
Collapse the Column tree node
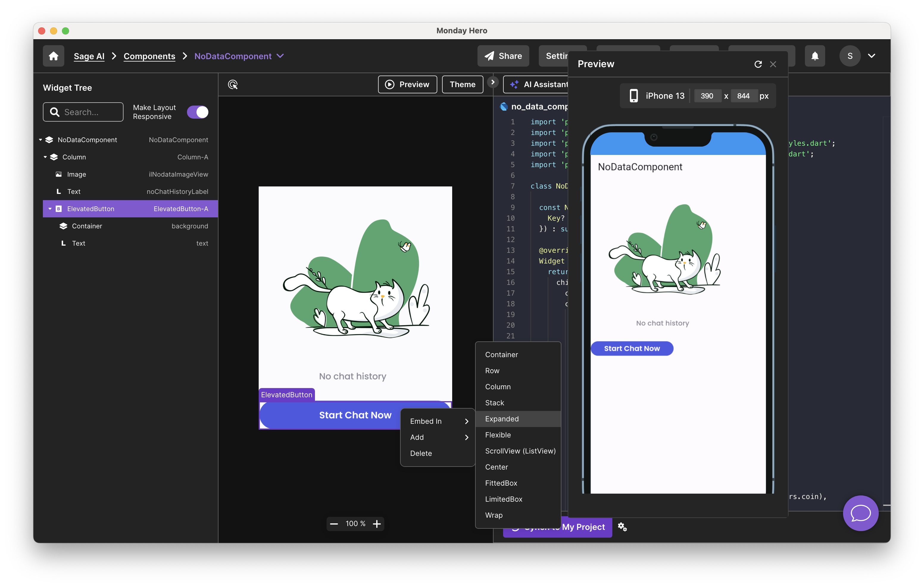tap(45, 157)
